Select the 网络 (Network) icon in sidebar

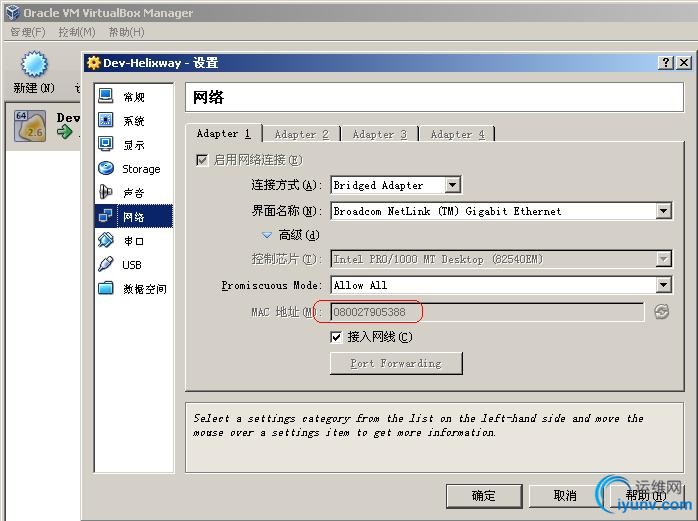tap(106, 216)
